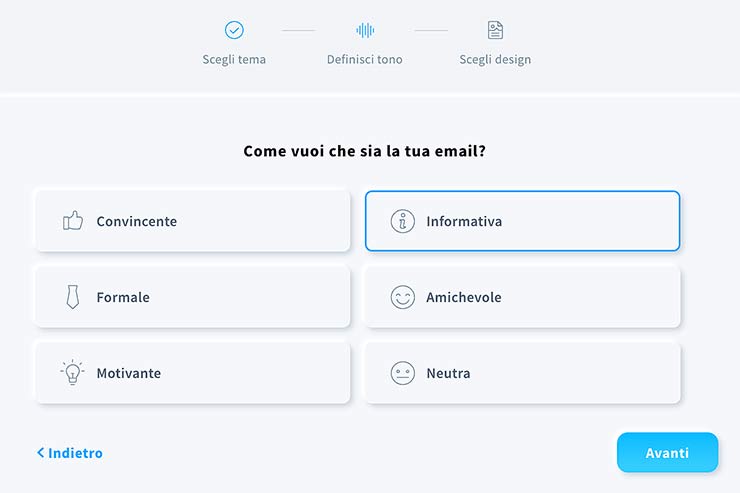The height and width of the screenshot is (493, 740).
Task: Click the smiley face icon on Amichevole
Action: pyautogui.click(x=402, y=297)
